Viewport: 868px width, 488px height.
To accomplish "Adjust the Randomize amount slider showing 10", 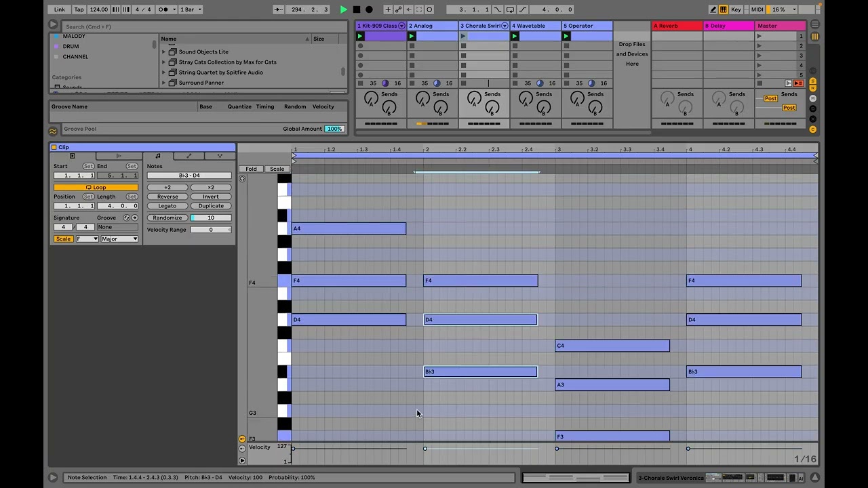I will 211,218.
